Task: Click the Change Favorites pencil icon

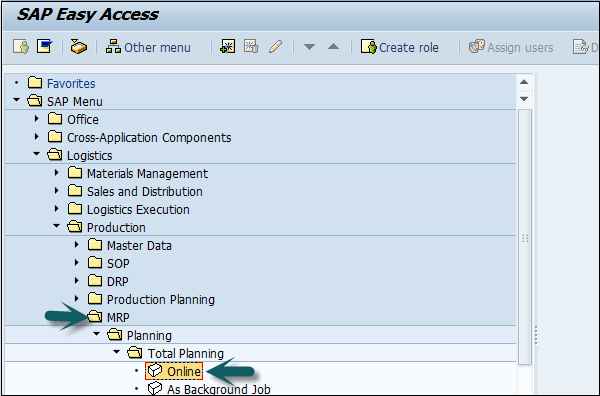Action: 276,47
